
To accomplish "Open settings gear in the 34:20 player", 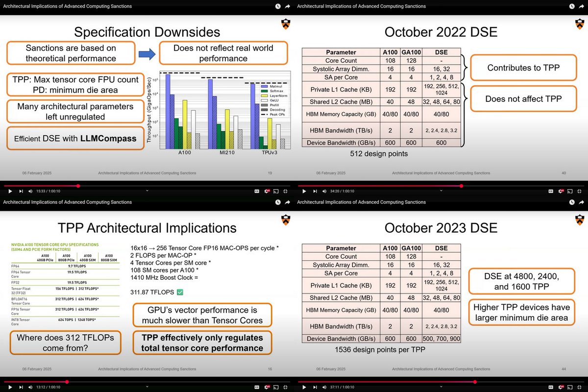I will point(561,191).
